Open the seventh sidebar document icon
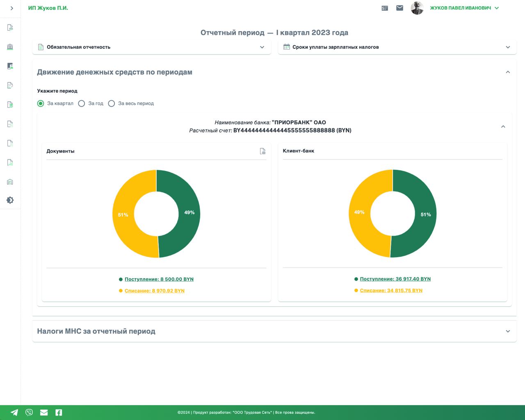This screenshot has height=420, width=525. [10, 143]
